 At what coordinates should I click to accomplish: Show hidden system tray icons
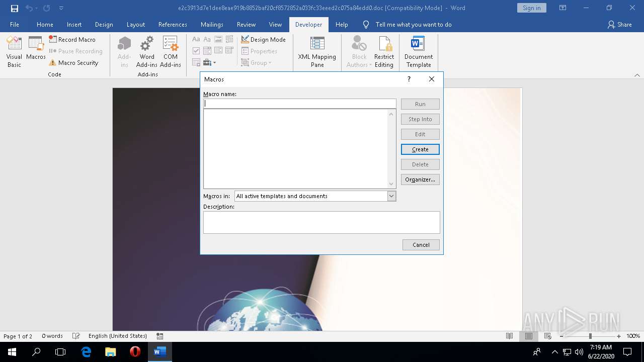coord(555,352)
